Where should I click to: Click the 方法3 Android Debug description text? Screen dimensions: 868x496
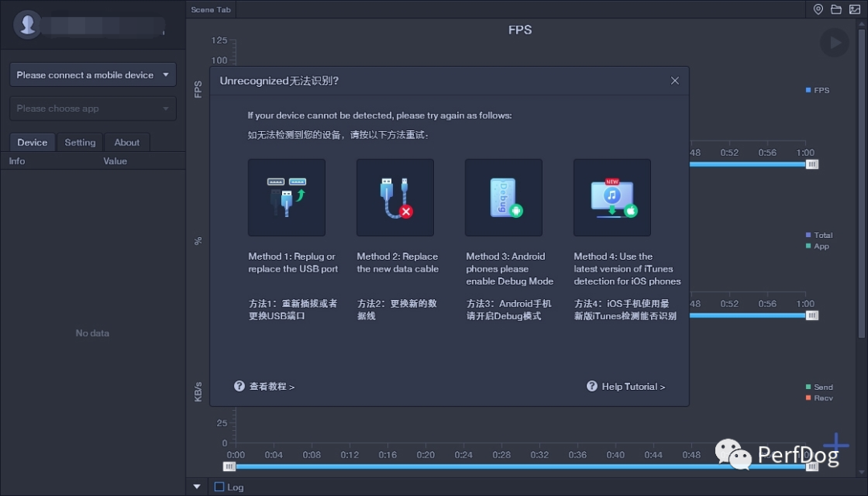coord(509,309)
